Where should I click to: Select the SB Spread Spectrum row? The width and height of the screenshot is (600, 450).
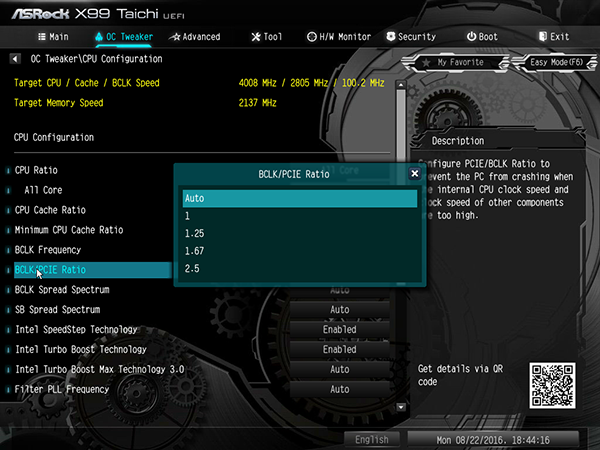(57, 310)
